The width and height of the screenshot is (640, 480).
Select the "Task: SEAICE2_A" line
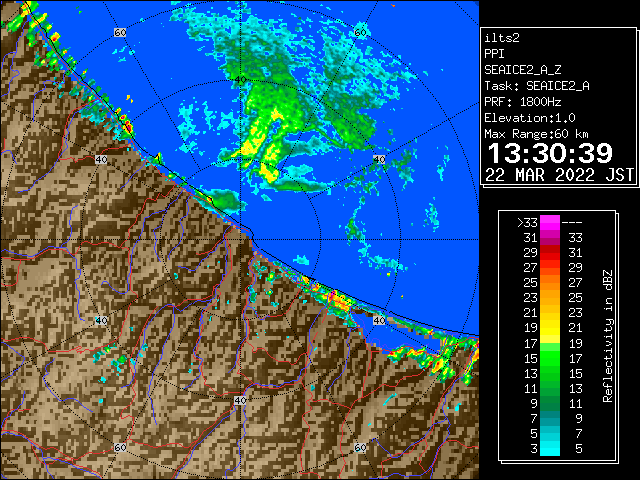pyautogui.click(x=537, y=86)
